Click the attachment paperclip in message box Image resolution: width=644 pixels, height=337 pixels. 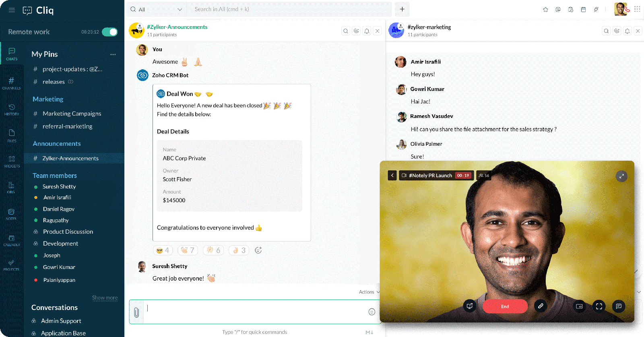point(136,312)
